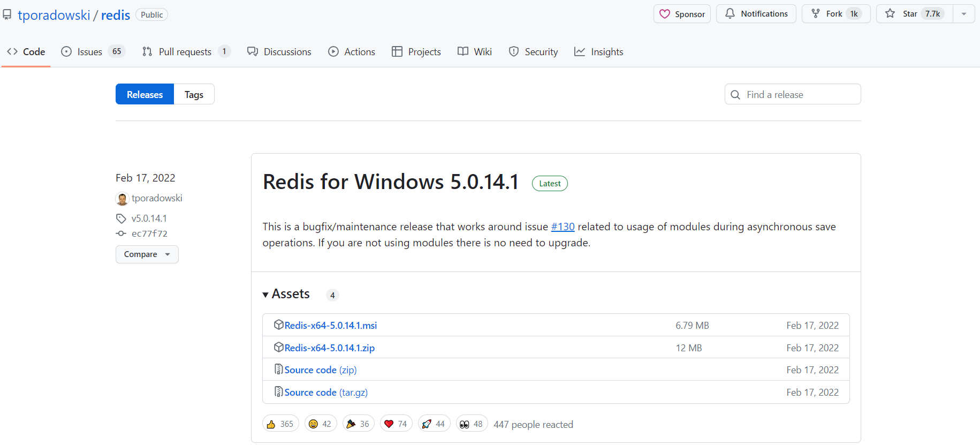This screenshot has height=445, width=980.
Task: Click the Wiki book icon
Action: pos(463,51)
